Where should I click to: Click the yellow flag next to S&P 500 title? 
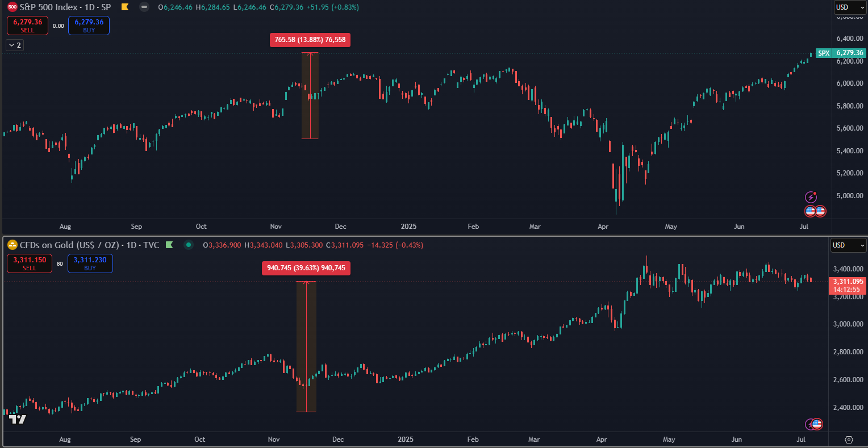(x=125, y=7)
